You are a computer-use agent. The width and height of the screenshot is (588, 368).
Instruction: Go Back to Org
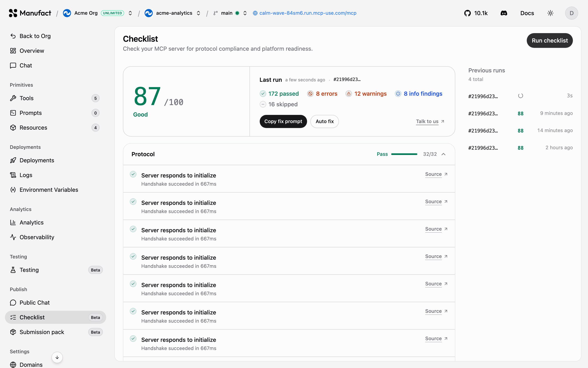pyautogui.click(x=55, y=36)
